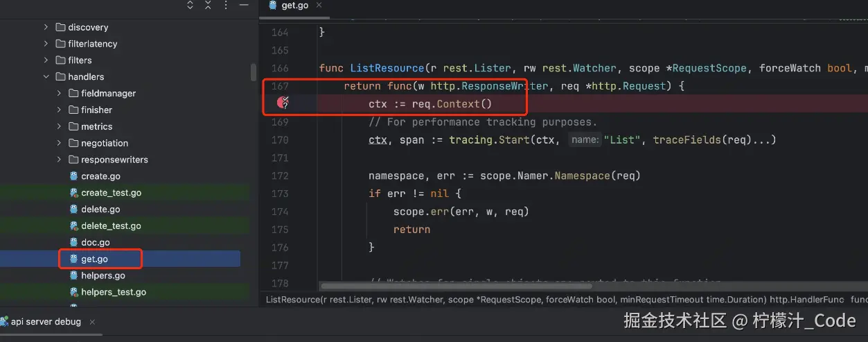Click the api server debug run icon
Viewport: 868px width, 342px height.
click(x=4, y=322)
